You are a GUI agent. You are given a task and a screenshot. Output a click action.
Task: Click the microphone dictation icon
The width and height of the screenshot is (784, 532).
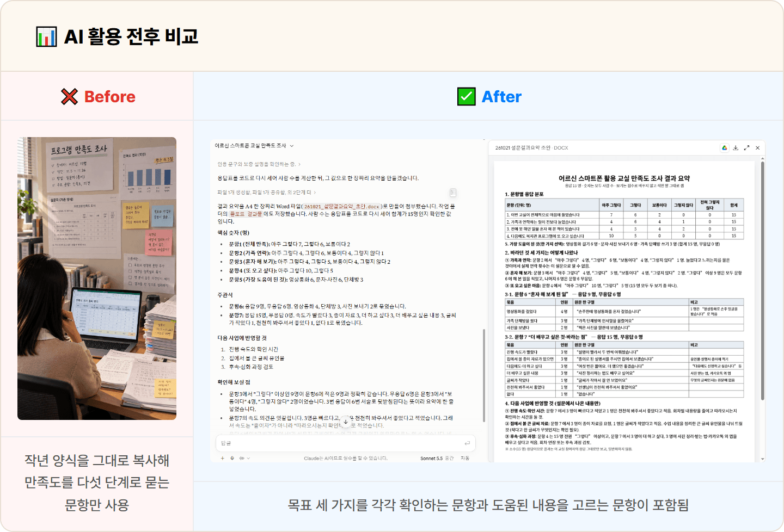pyautogui.click(x=232, y=458)
